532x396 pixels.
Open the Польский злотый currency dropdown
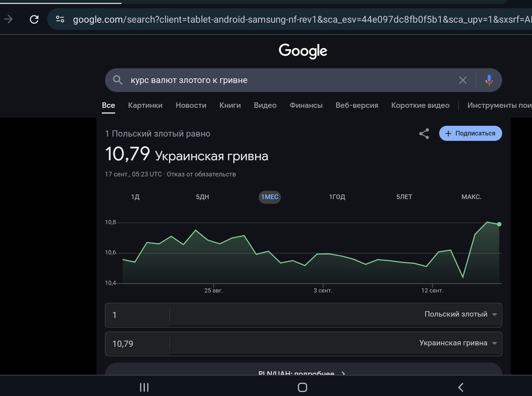(461, 314)
